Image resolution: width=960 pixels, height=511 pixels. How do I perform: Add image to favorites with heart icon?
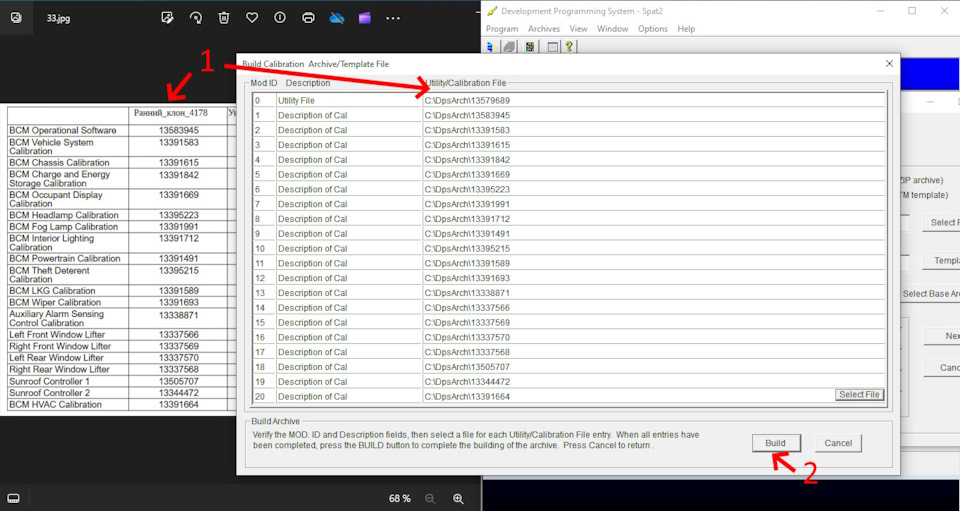coord(252,18)
